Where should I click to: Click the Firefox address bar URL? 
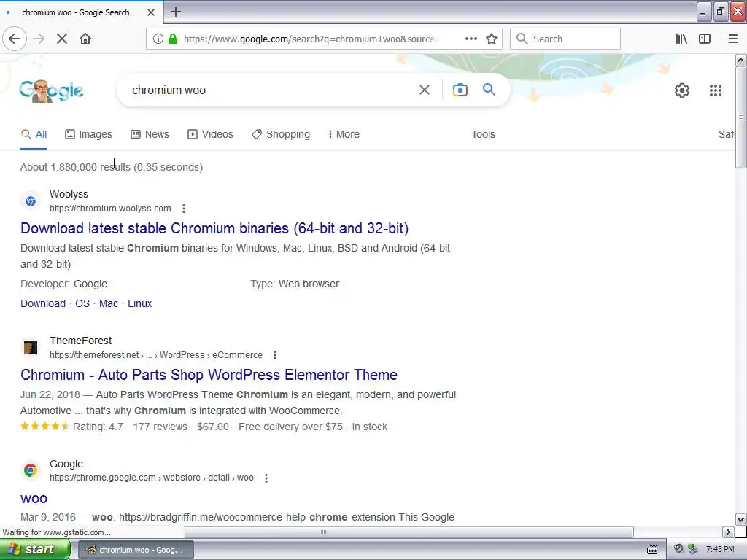click(309, 39)
